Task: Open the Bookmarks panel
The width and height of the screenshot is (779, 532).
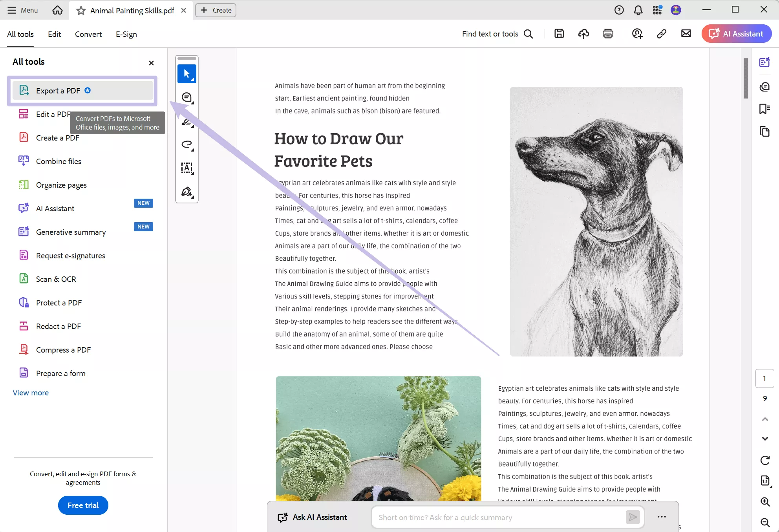Action: 765,109
